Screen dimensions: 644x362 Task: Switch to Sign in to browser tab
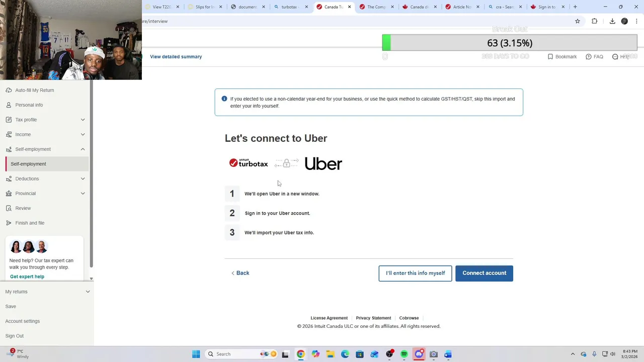(547, 7)
